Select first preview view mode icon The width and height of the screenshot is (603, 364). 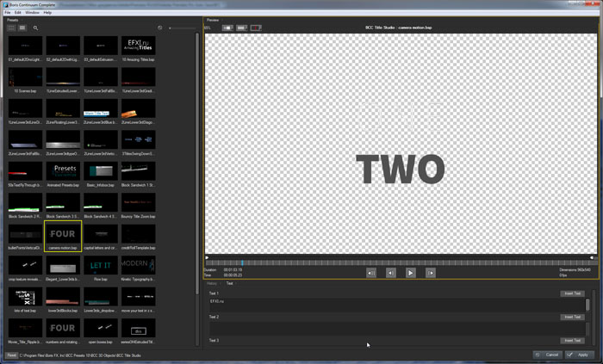pyautogui.click(x=227, y=28)
